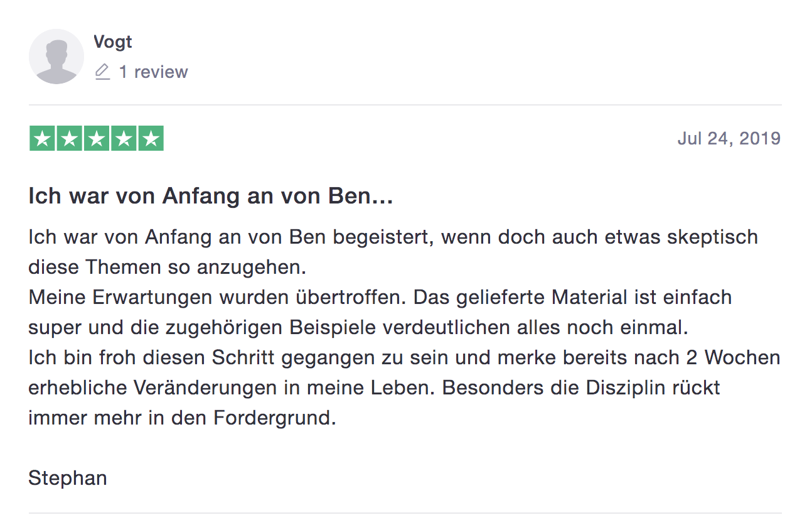This screenshot has height=515, width=812.
Task: Click the text "2 Wochen" in the review
Action: tap(731, 357)
